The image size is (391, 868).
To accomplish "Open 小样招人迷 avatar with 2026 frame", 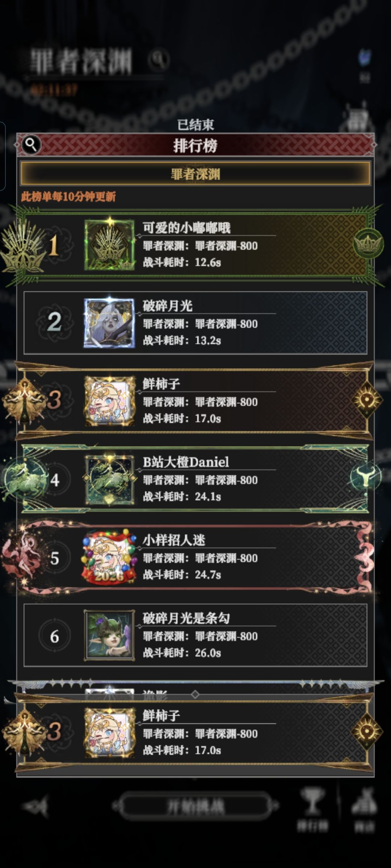I will pyautogui.click(x=109, y=557).
